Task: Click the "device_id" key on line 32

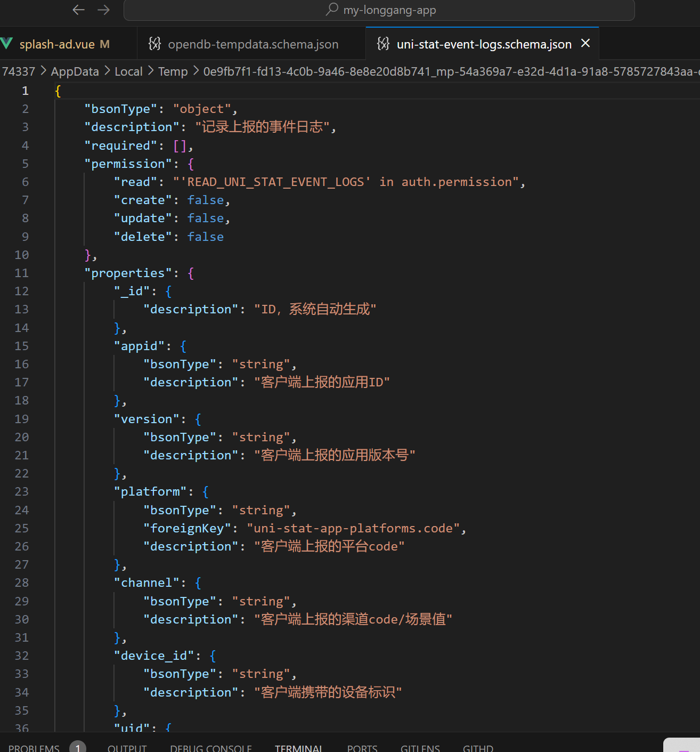Action: (x=154, y=656)
